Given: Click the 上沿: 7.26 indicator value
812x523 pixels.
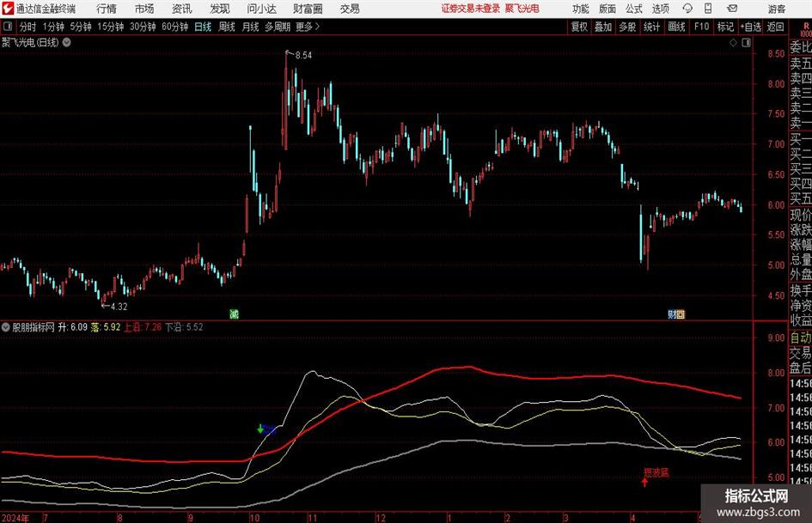Looking at the screenshot, I should 143,327.
